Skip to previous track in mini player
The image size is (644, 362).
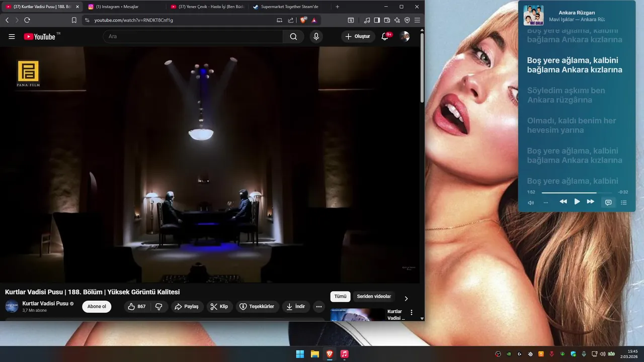(563, 202)
